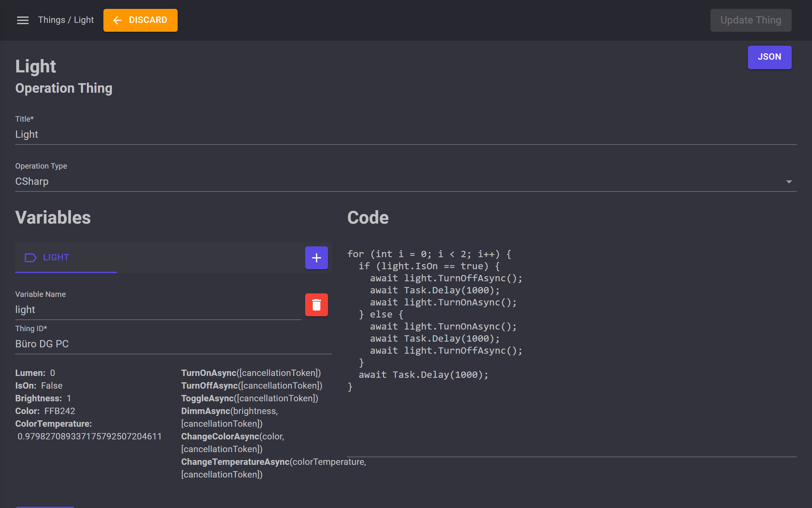Select the LIGHT variable tab
812x508 pixels.
[66, 258]
